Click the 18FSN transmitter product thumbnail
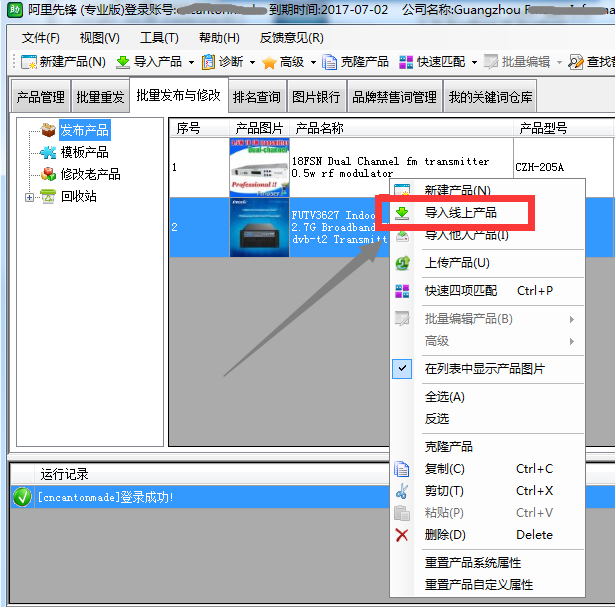615x607 pixels. [x=259, y=167]
